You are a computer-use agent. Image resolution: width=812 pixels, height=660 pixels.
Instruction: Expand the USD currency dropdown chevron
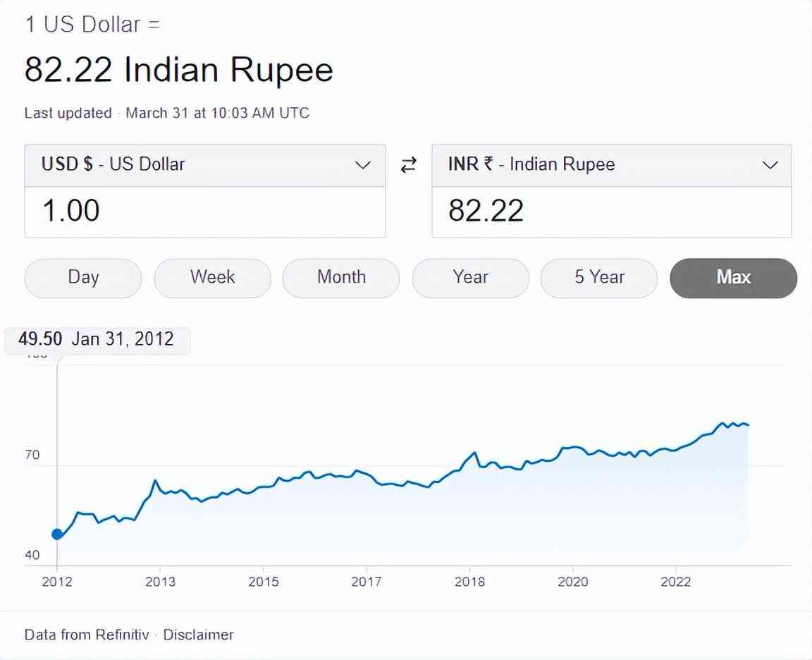point(362,165)
